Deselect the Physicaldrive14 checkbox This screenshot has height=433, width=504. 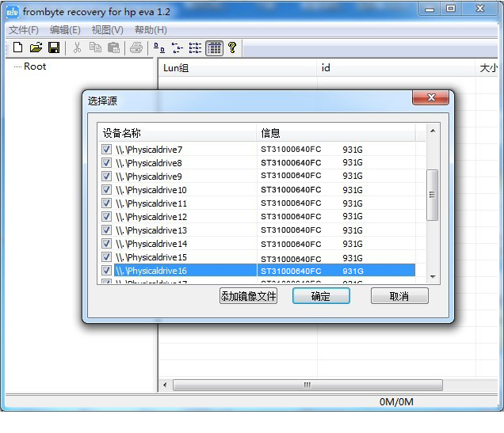[x=107, y=244]
